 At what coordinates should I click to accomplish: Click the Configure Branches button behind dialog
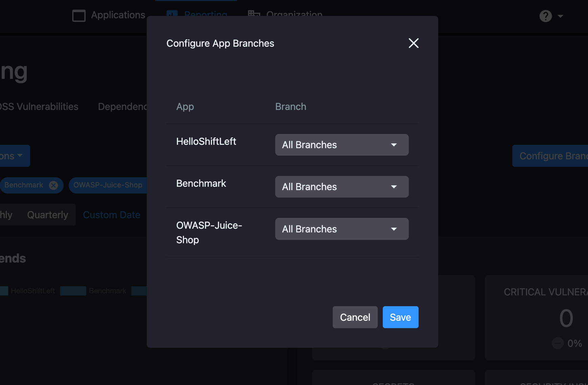[550, 156]
